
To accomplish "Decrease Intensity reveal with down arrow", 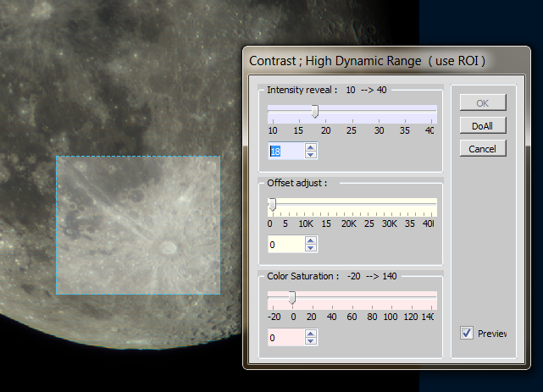I will click(x=311, y=155).
